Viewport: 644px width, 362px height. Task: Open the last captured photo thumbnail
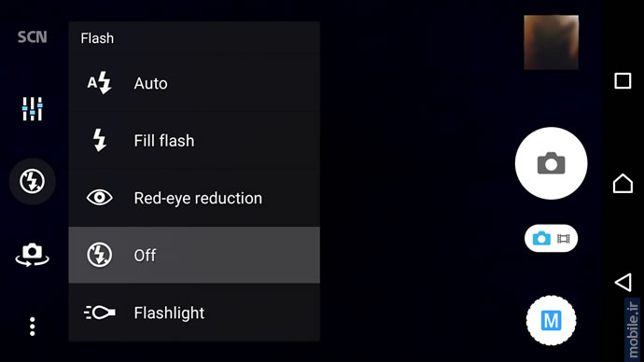click(x=552, y=42)
